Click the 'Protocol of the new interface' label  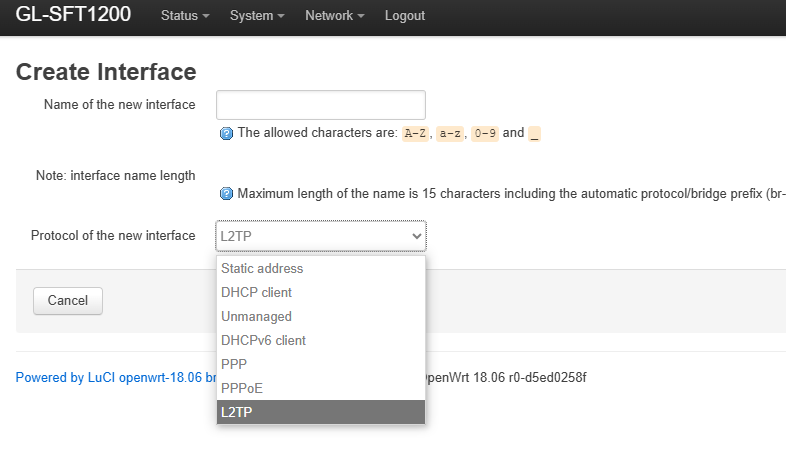click(113, 236)
